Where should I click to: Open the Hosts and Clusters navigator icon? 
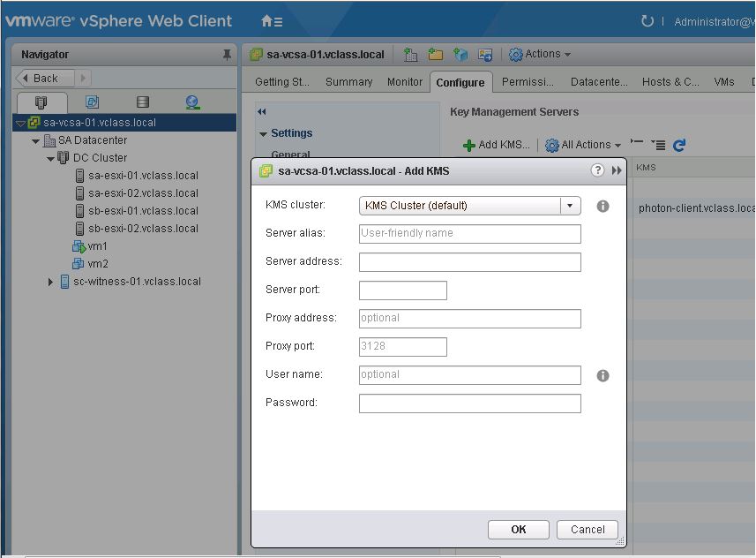(41, 102)
